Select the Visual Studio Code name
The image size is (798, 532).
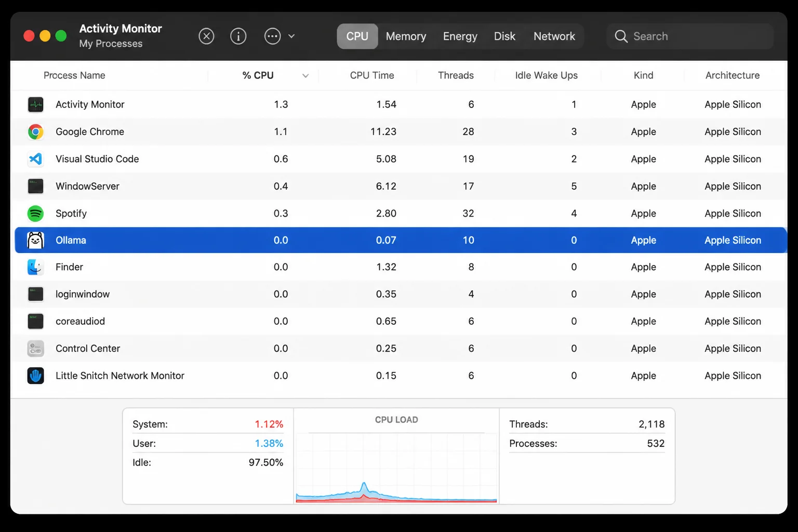pyautogui.click(x=97, y=159)
